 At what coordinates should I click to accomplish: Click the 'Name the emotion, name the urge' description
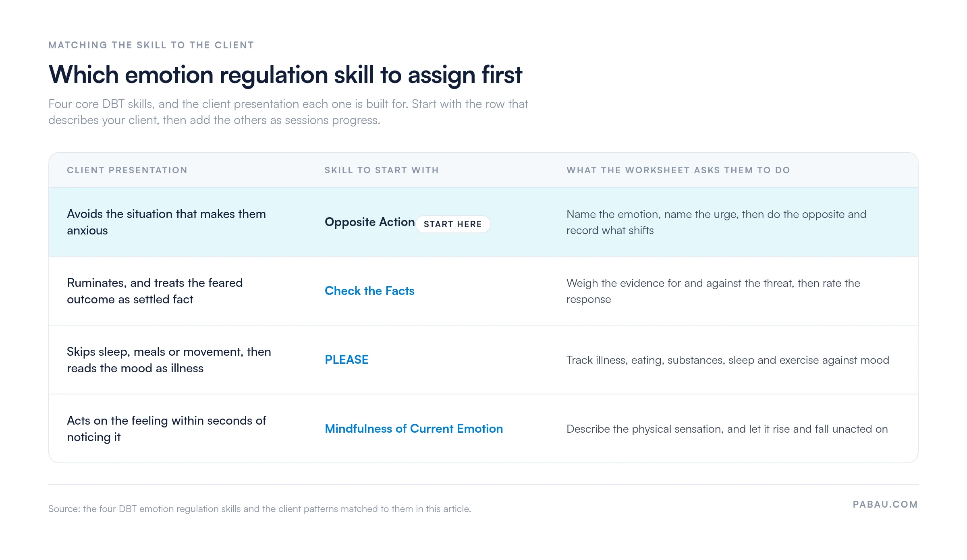pyautogui.click(x=716, y=222)
